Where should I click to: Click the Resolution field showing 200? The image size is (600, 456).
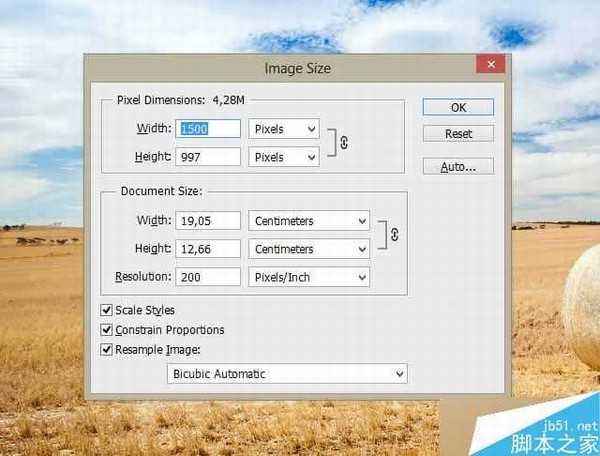coord(209,277)
